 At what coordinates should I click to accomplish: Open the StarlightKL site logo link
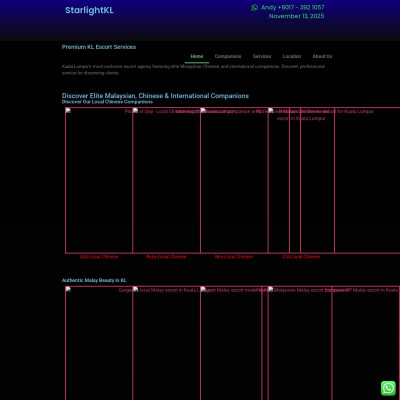point(89,10)
